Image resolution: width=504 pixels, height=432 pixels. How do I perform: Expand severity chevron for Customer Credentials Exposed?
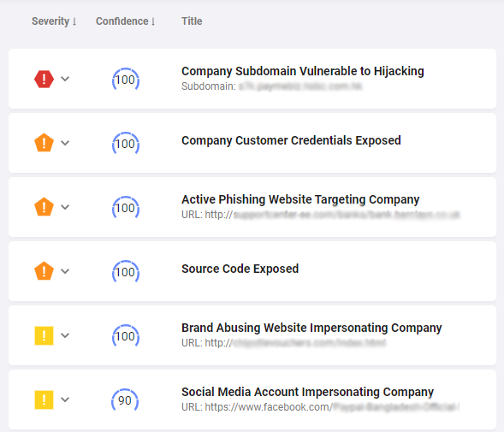coord(65,143)
